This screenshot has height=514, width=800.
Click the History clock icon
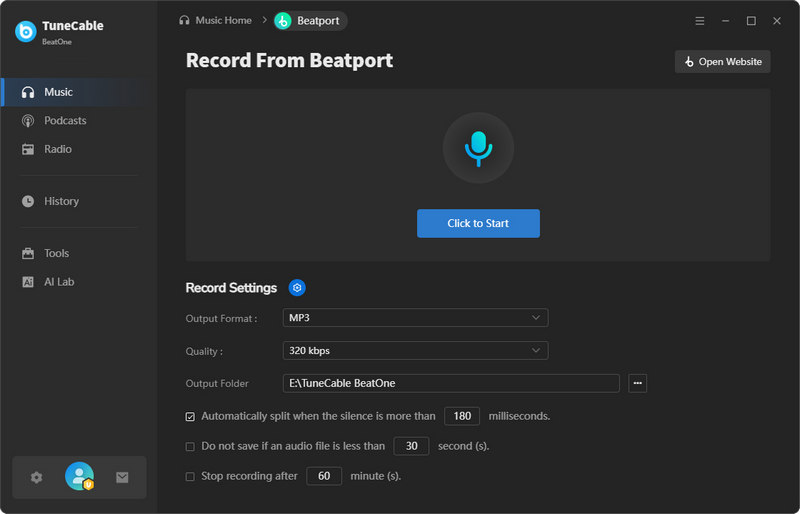28,201
